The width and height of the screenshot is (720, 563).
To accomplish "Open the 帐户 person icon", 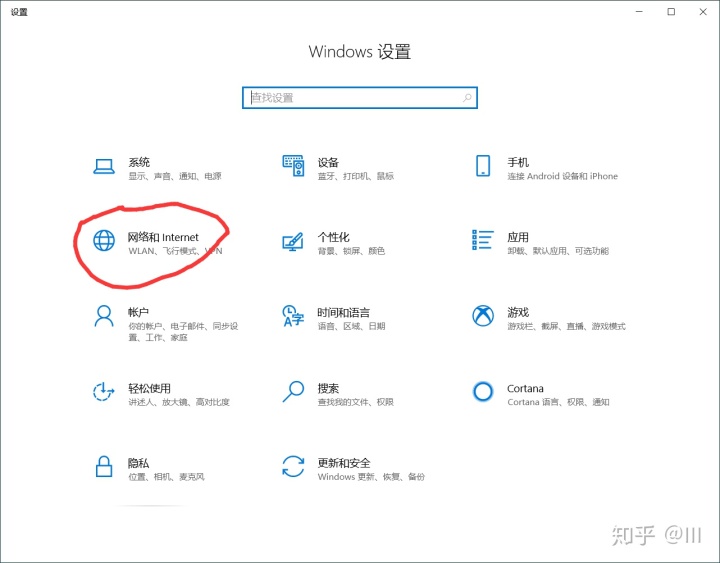I will click(x=104, y=316).
